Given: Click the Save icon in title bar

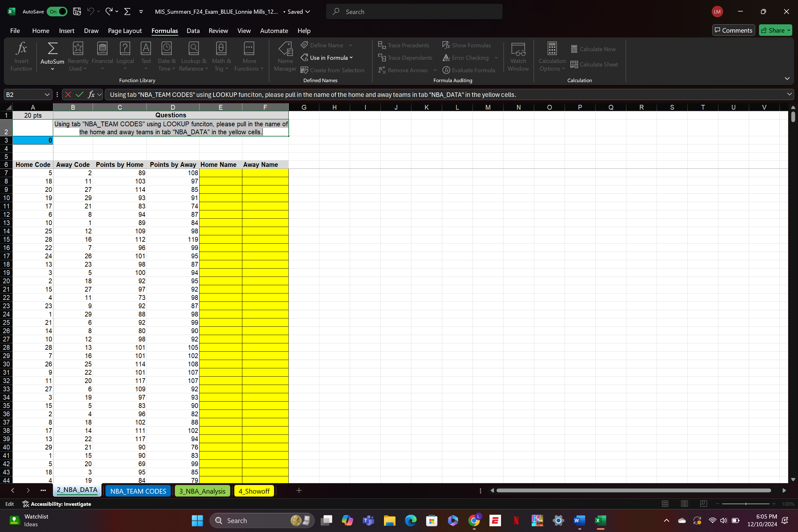Looking at the screenshot, I should [77, 12].
